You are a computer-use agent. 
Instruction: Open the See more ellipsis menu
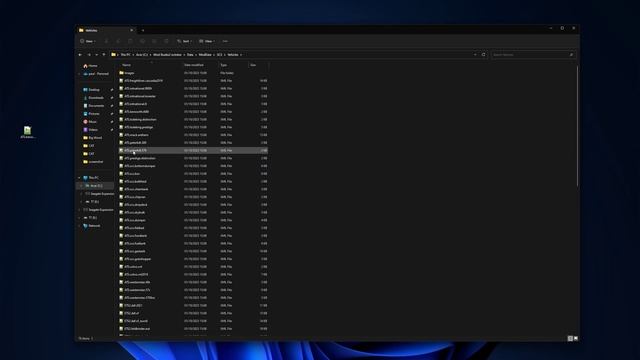[225, 41]
